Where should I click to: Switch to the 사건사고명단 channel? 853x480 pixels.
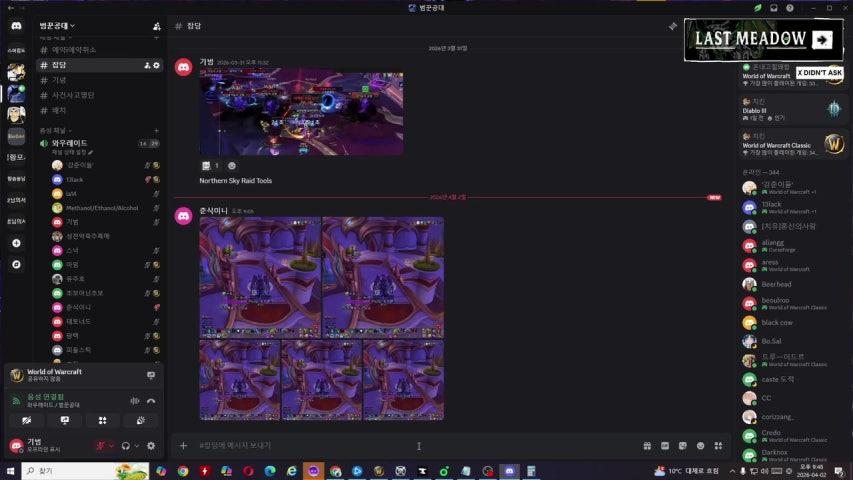tap(74, 95)
